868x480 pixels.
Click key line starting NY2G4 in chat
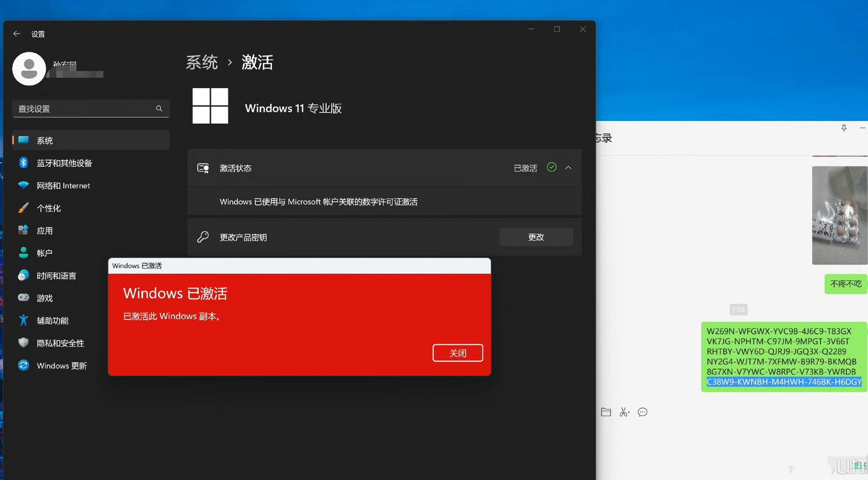781,361
